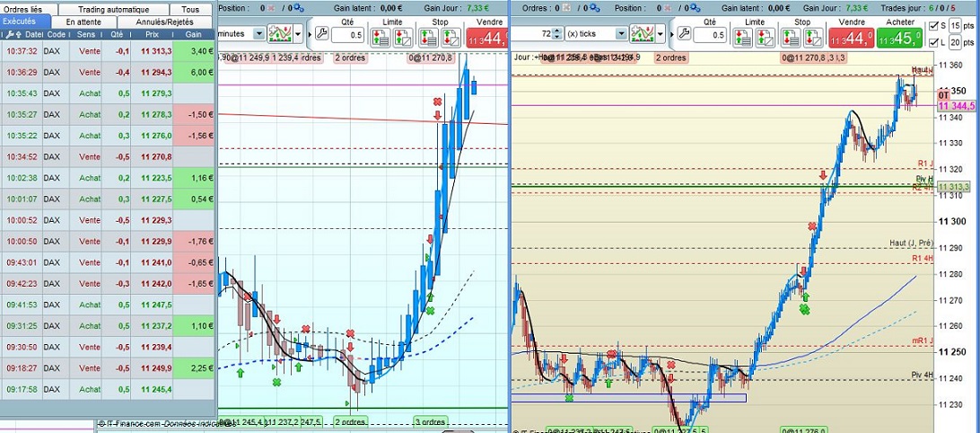
Task: Expand left chart indicators dropdown arrow
Action: [298, 34]
